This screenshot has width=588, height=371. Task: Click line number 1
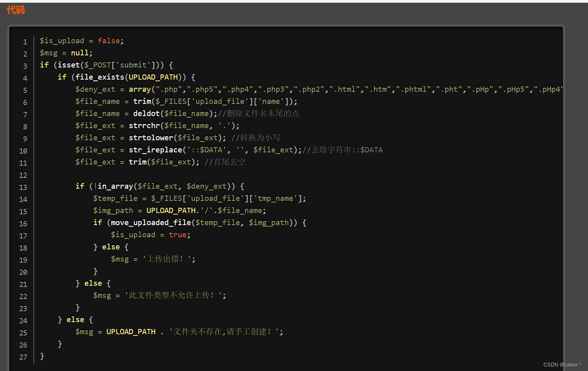point(25,42)
